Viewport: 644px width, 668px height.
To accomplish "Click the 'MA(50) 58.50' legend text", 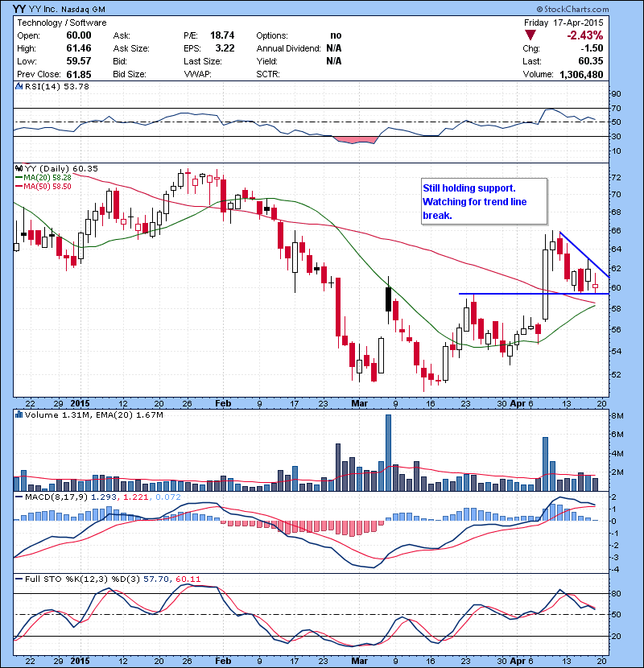I will click(x=47, y=186).
